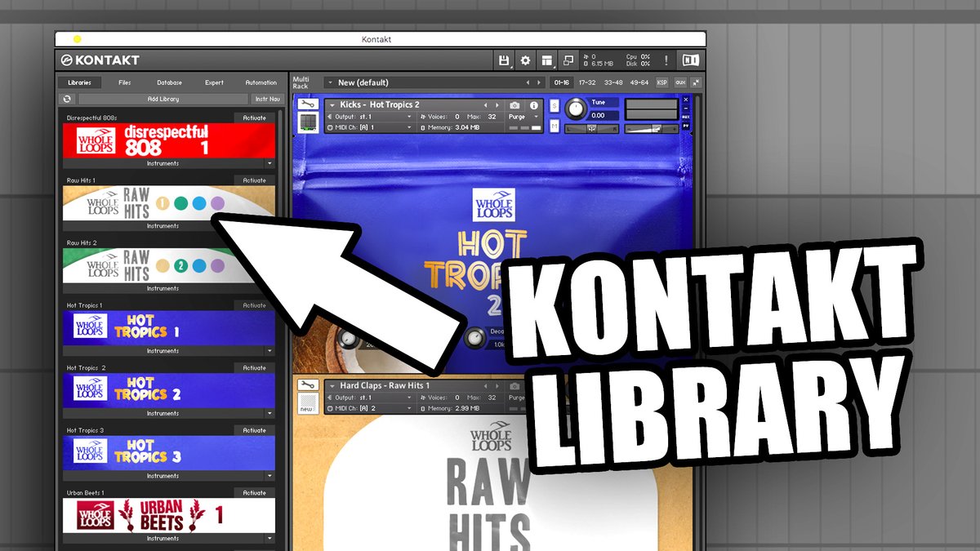Click the Tune value field 0.00

click(x=604, y=116)
